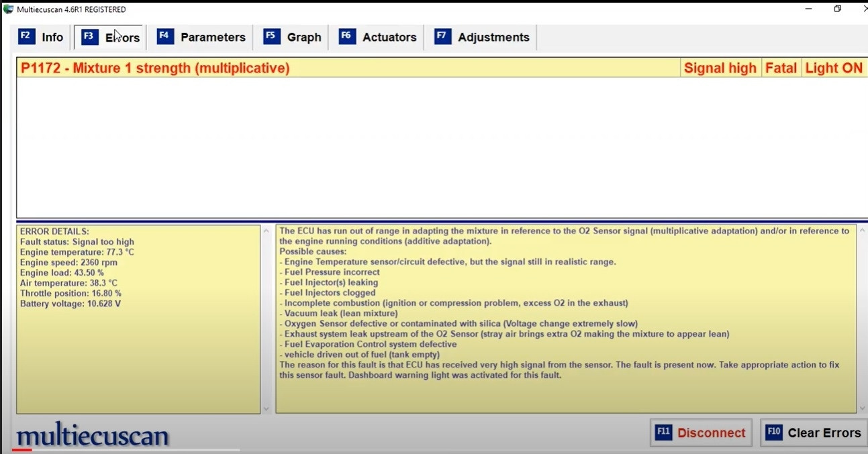
Task: Click the F6 badge beside Actuators
Action: click(x=347, y=36)
